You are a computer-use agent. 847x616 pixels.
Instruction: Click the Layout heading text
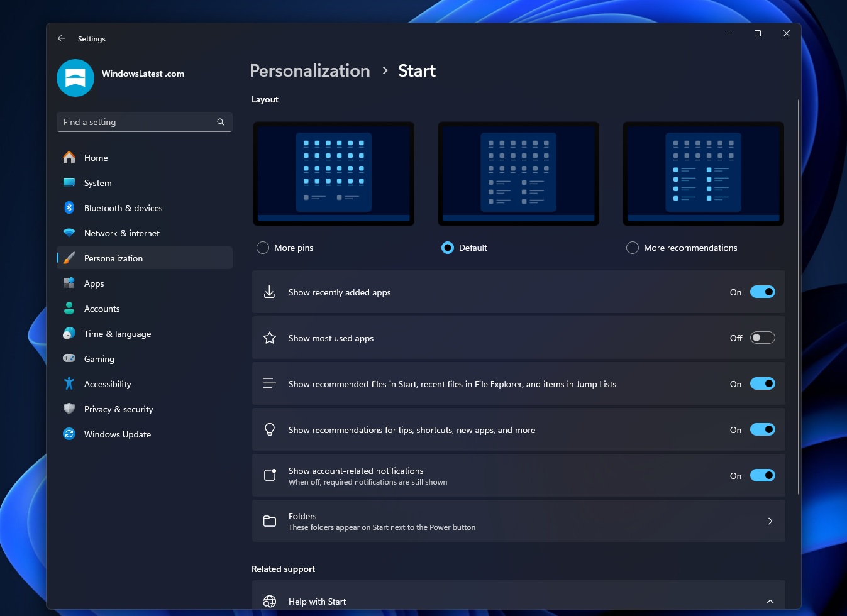click(x=265, y=99)
